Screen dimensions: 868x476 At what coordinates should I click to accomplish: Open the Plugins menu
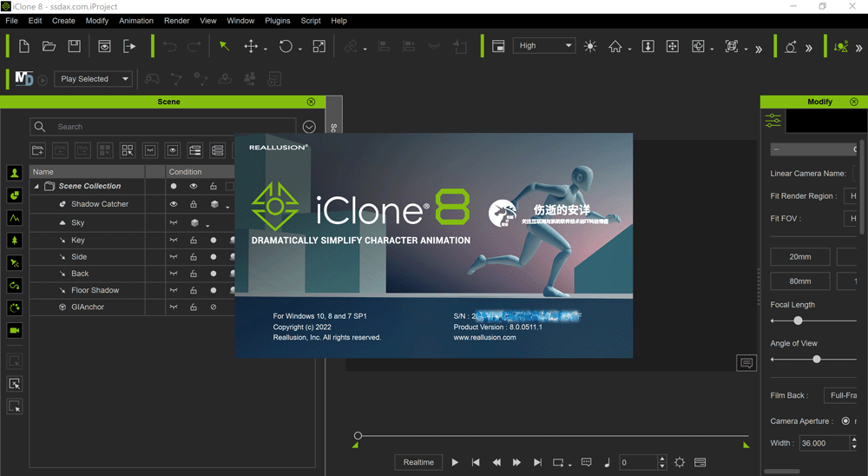click(x=278, y=21)
